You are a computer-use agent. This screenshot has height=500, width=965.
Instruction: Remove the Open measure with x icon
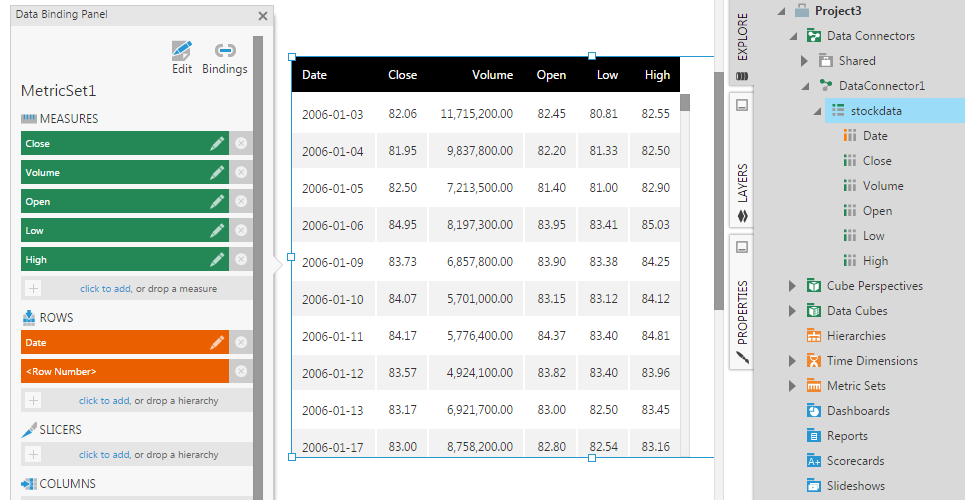coord(240,202)
